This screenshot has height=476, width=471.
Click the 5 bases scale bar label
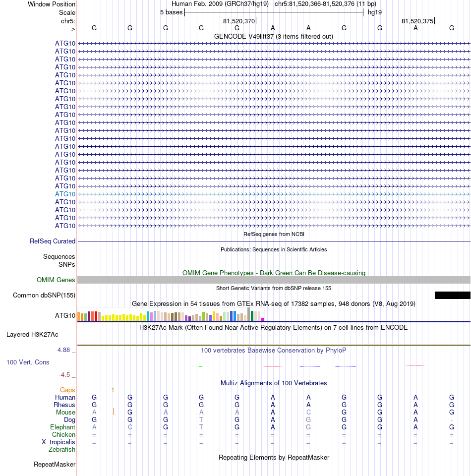coord(172,12)
